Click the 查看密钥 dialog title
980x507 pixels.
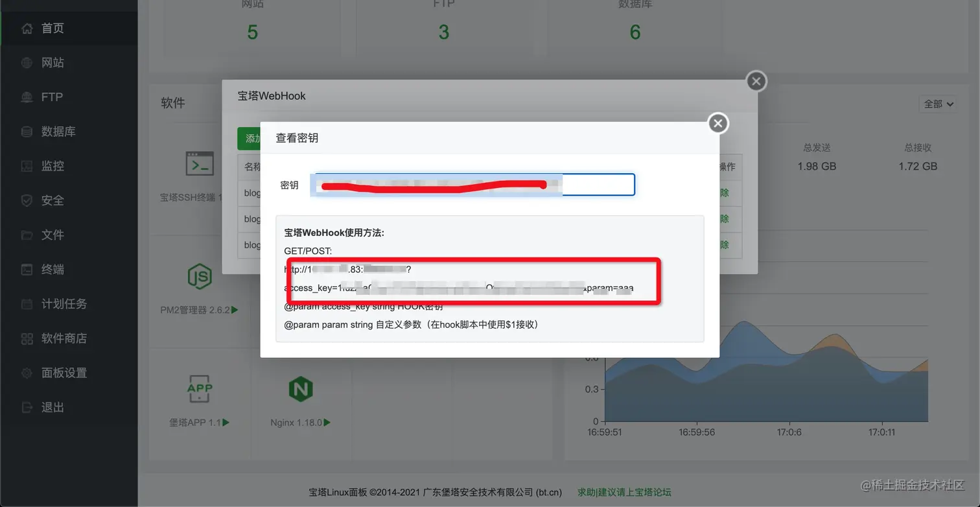click(x=297, y=138)
